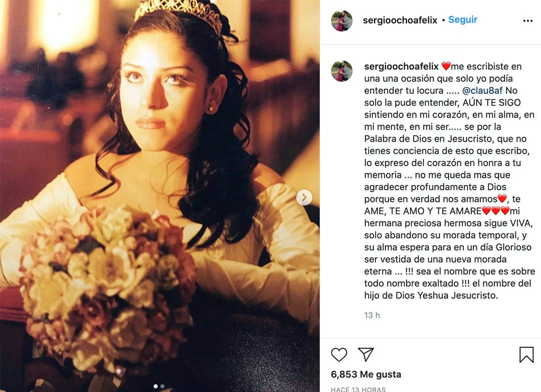This screenshot has width=541, height=392.
Task: Open the three-dot more options menu
Action: [x=527, y=21]
